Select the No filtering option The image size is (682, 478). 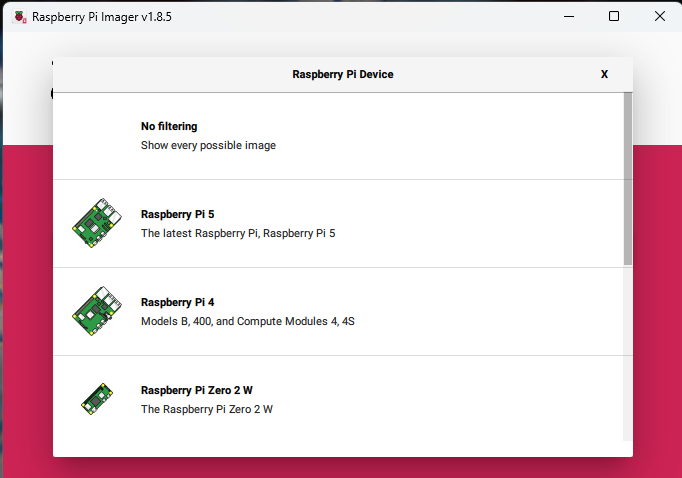[x=338, y=136]
